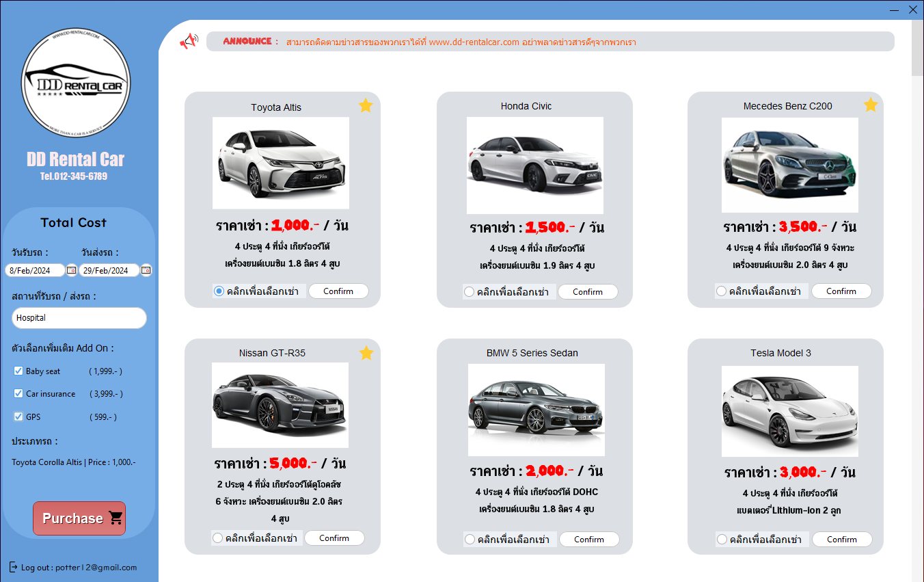Uncheck the Car insurance add-on
The width and height of the screenshot is (924, 582).
tap(18, 393)
